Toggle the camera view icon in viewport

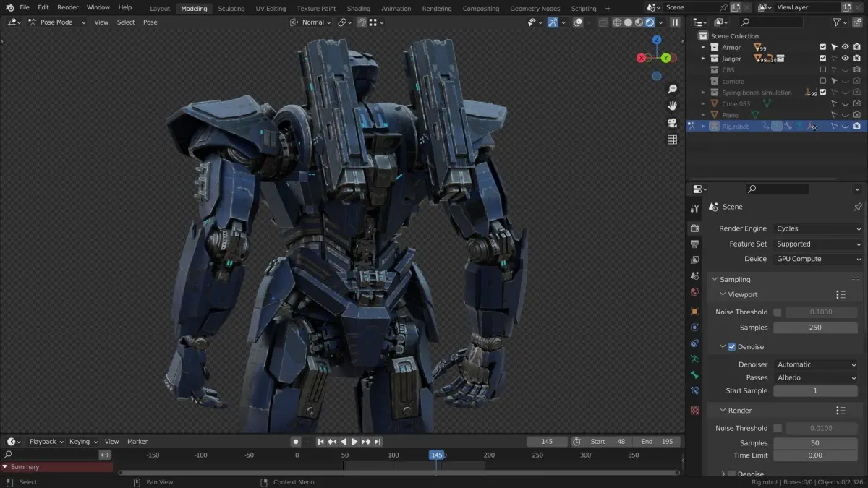pyautogui.click(x=672, y=123)
